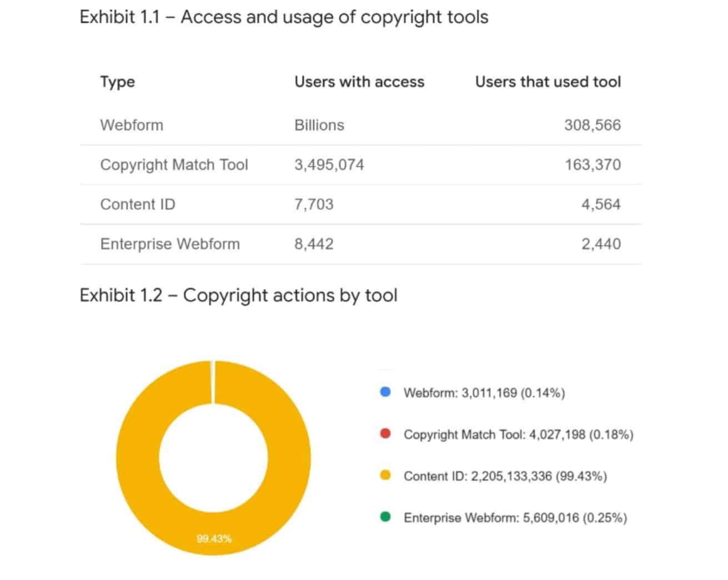
Task: Click the 3,495,074 access value cell
Action: pyautogui.click(x=329, y=165)
